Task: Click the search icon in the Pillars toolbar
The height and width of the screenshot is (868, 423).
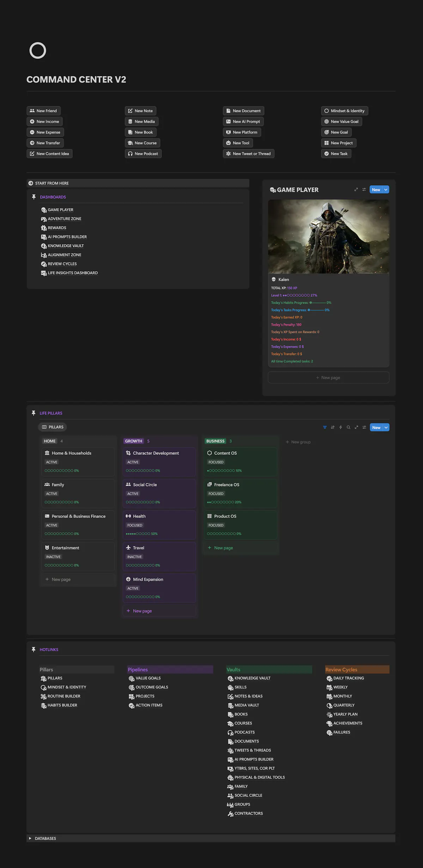Action: click(x=349, y=427)
